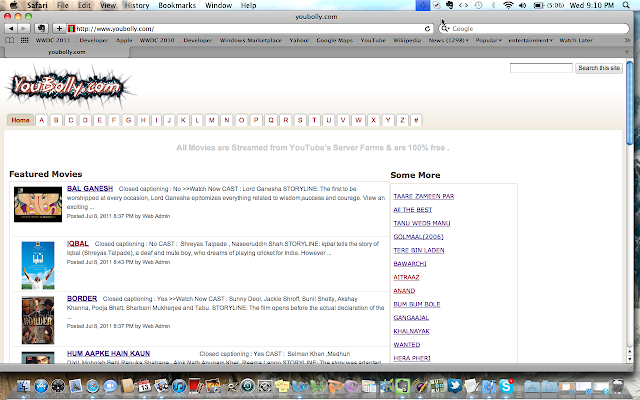This screenshot has height=400, width=640.
Task: Open the Window menu
Action: pyautogui.click(x=218, y=5)
